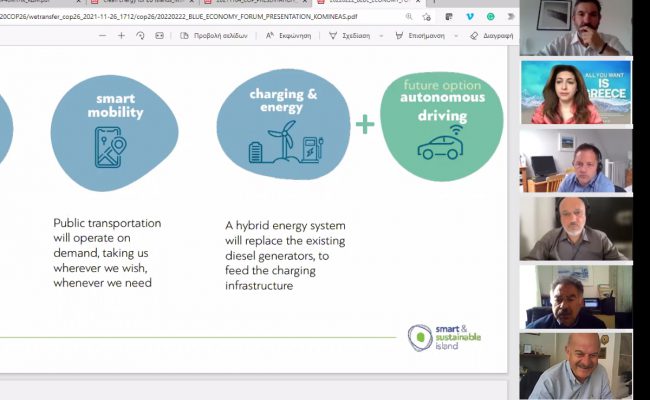Click the green plus sign between shapes
Image resolution: width=650 pixels, height=400 pixels.
tap(365, 124)
